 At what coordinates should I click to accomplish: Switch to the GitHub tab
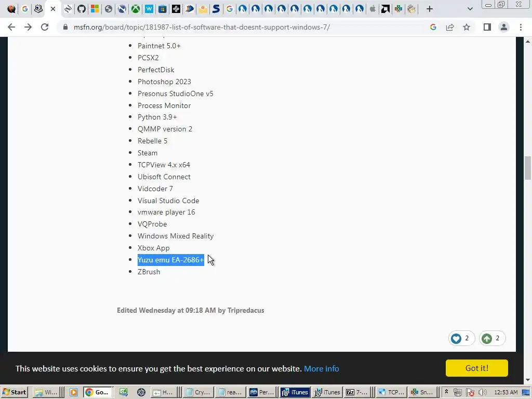point(82,9)
